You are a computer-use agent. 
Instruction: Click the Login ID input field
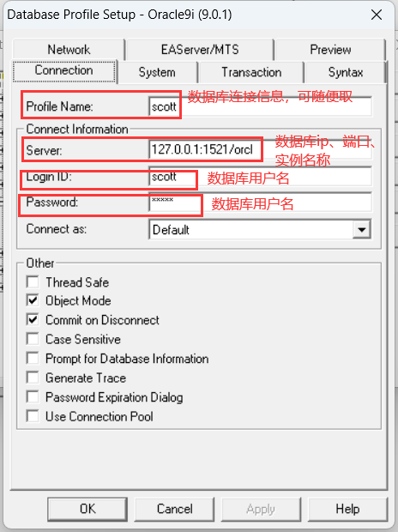pyautogui.click(x=260, y=176)
